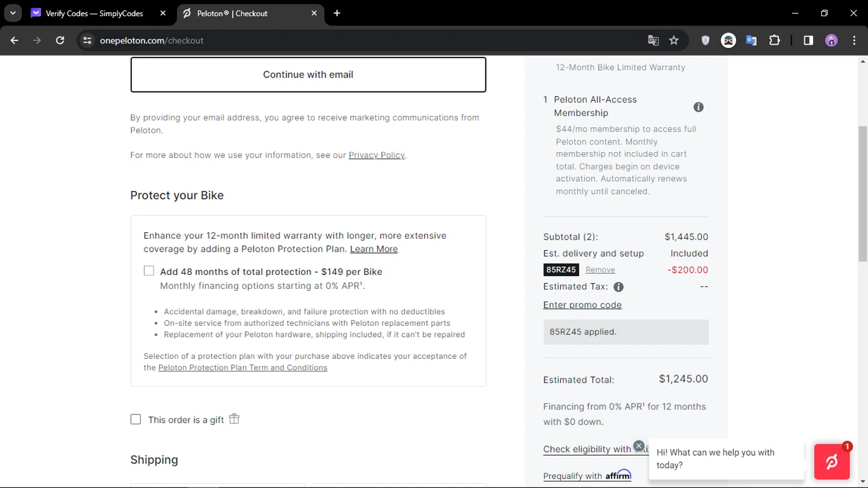The image size is (868, 488).
Task: Toggle the browser side panel icon
Action: pos(808,41)
